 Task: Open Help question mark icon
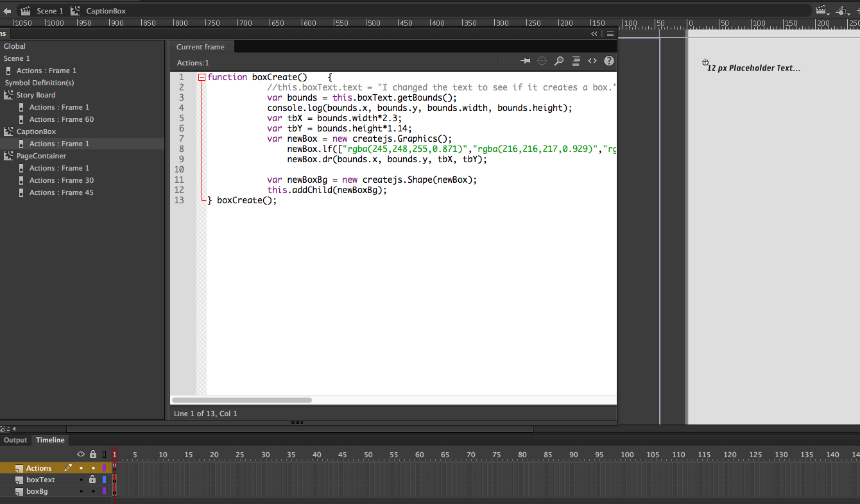pos(609,61)
